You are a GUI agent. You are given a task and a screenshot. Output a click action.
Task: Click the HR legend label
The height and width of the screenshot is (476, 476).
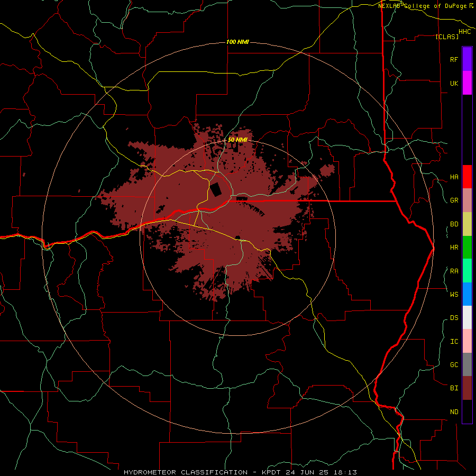[454, 248]
